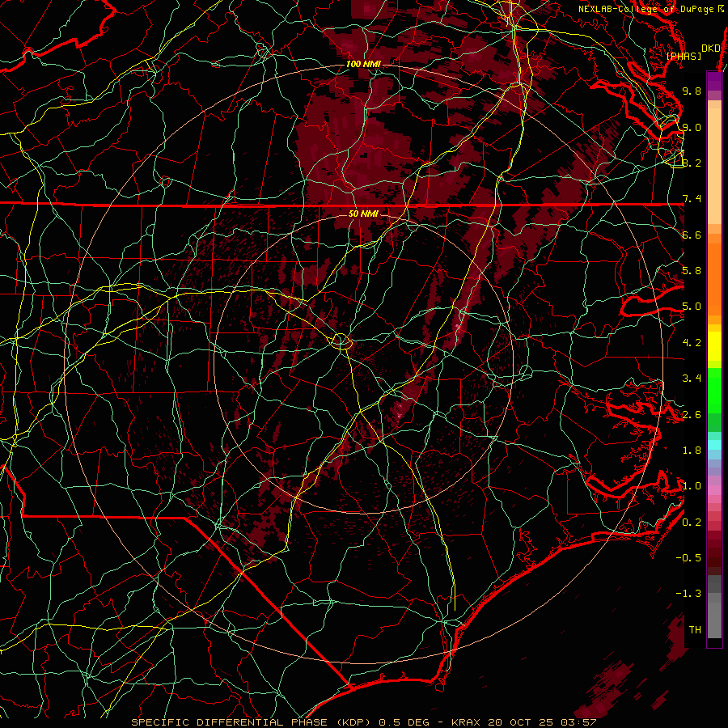Click the 4.2 color scale value
The image size is (728, 728).
click(x=692, y=343)
